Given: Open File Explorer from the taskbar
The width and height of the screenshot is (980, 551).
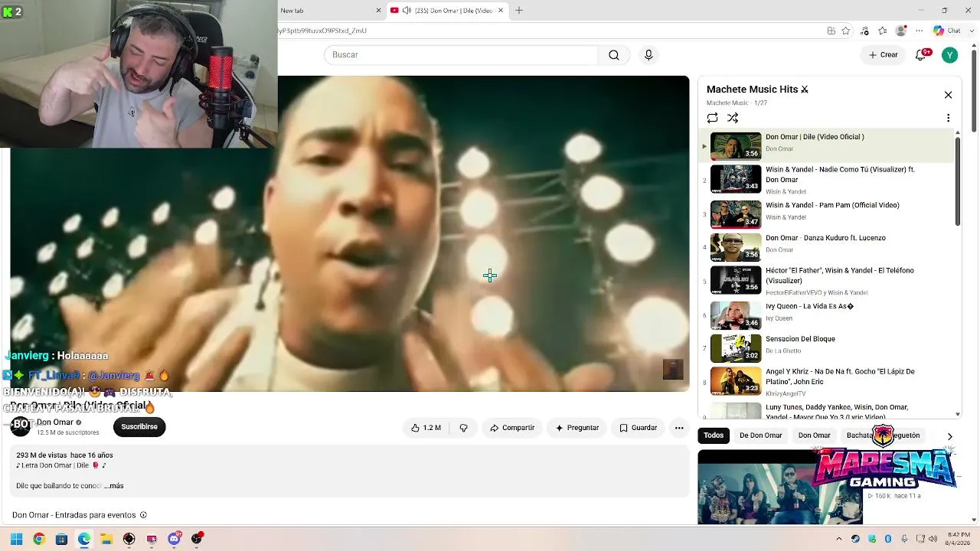Looking at the screenshot, I should click(x=106, y=539).
